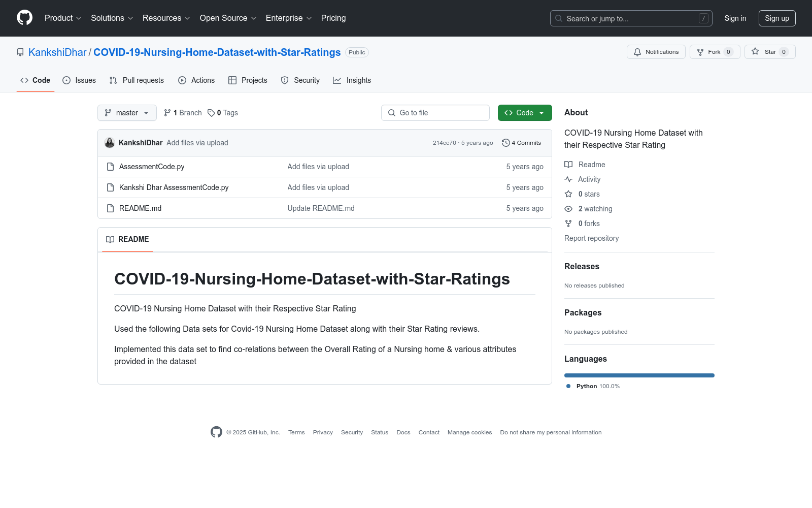Click the Kankshi Dhar AssessmentCode.py file icon

click(110, 187)
